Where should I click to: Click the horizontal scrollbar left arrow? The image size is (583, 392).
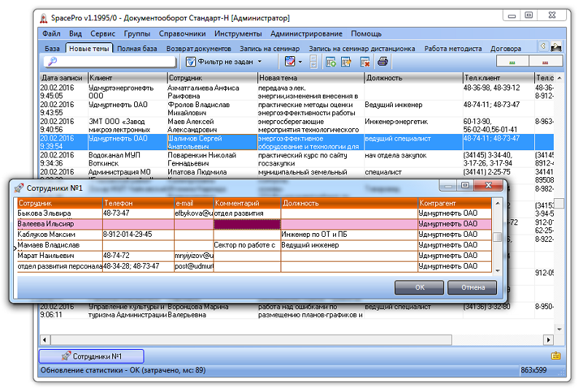pos(44,340)
